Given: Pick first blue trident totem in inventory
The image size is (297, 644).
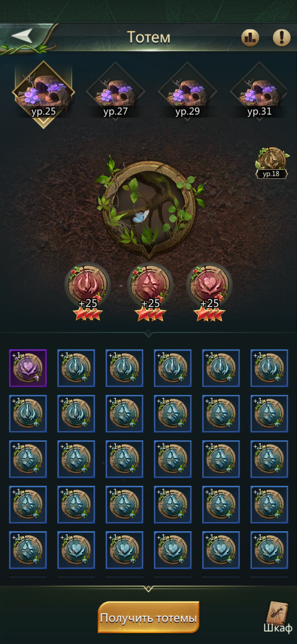Looking at the screenshot, I should [76, 368].
